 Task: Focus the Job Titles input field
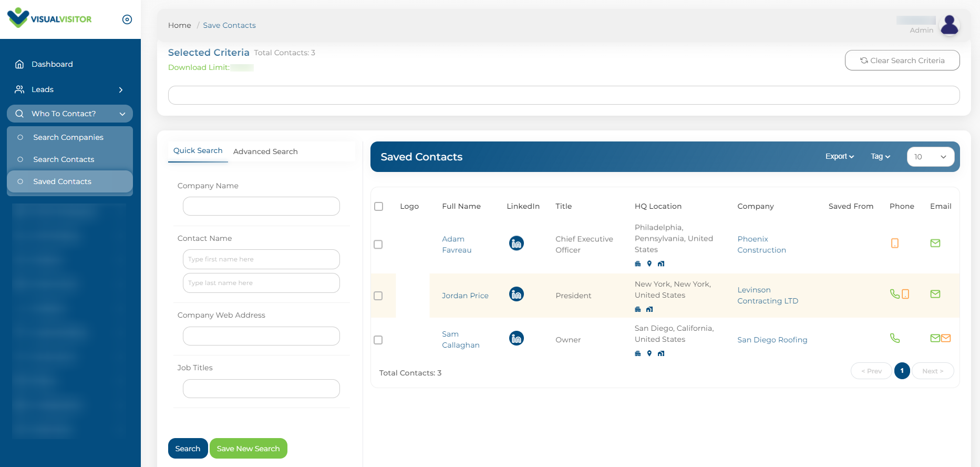261,389
